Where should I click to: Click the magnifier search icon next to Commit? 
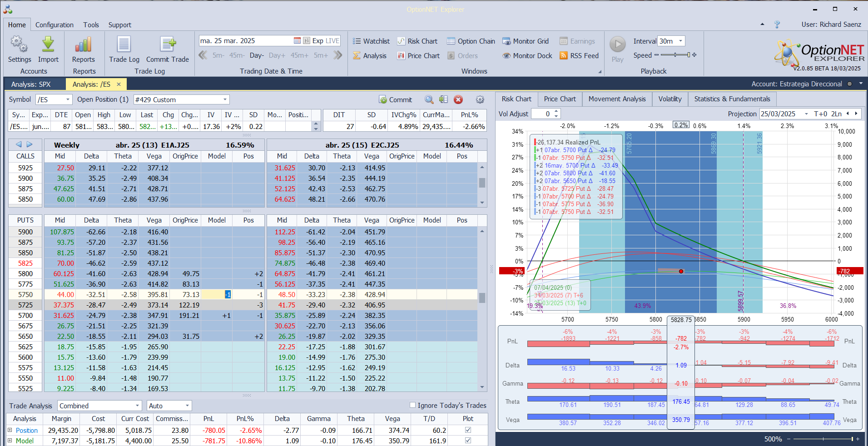pos(429,99)
